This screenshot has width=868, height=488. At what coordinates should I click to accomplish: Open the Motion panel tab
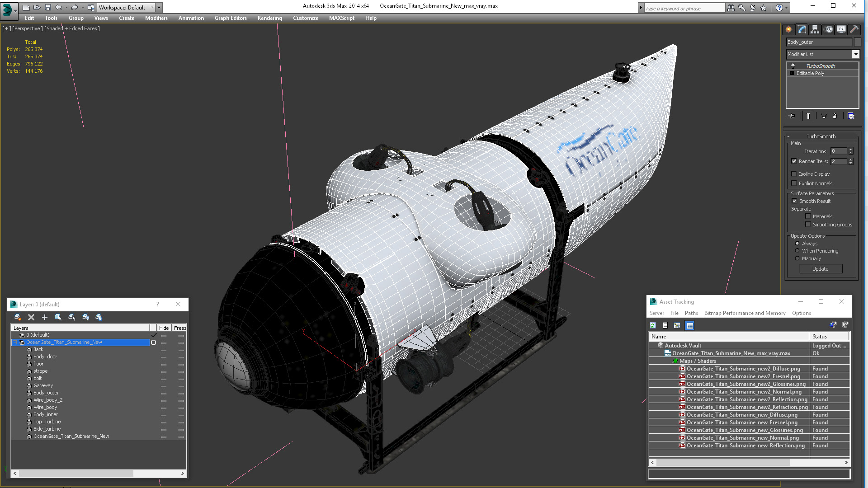(x=829, y=29)
